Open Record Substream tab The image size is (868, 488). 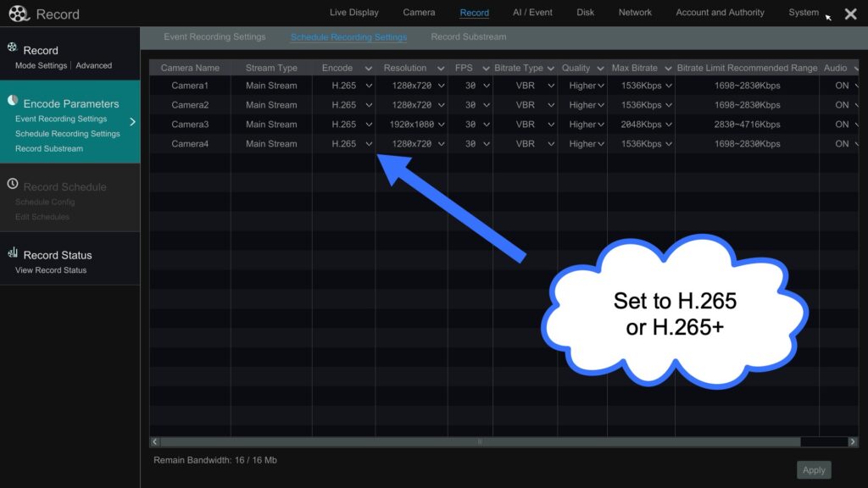[x=468, y=37]
